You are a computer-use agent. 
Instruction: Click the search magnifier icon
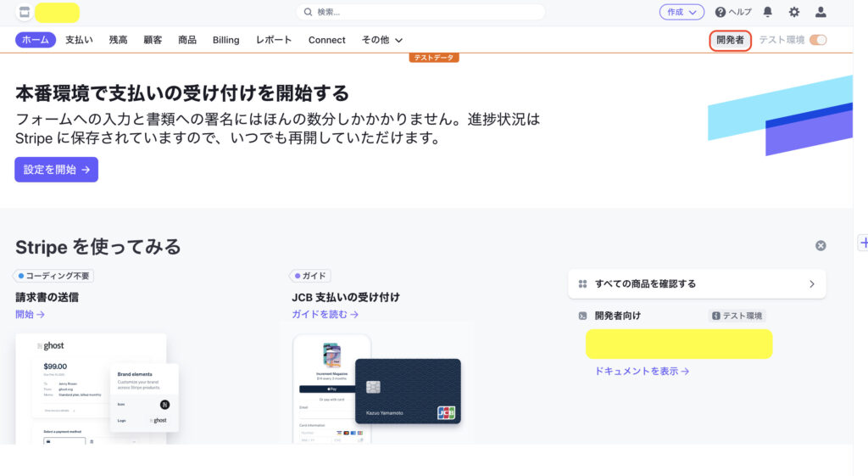[x=308, y=12]
